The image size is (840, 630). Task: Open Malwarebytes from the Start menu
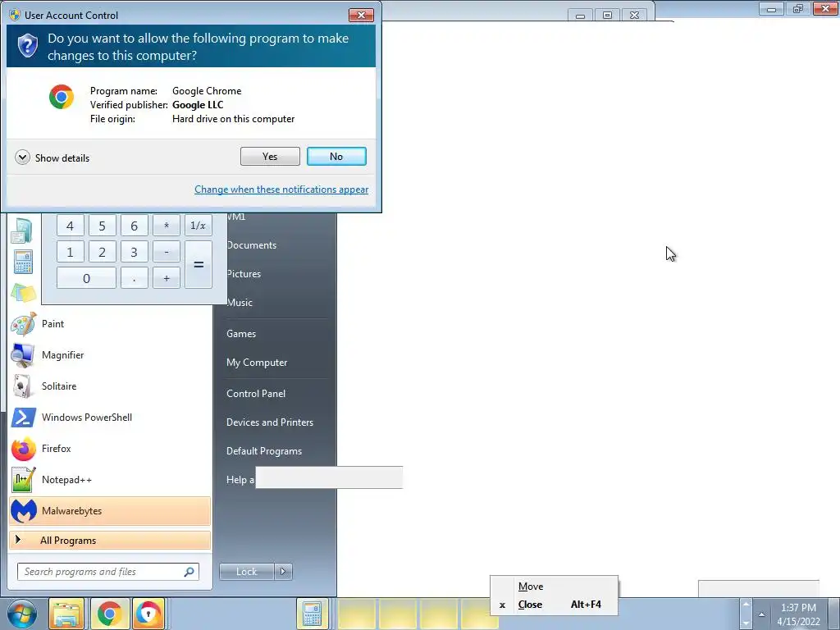pyautogui.click(x=110, y=511)
